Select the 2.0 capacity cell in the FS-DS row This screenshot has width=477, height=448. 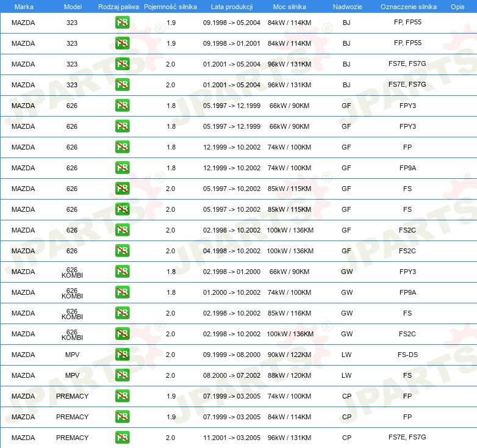[170, 355]
